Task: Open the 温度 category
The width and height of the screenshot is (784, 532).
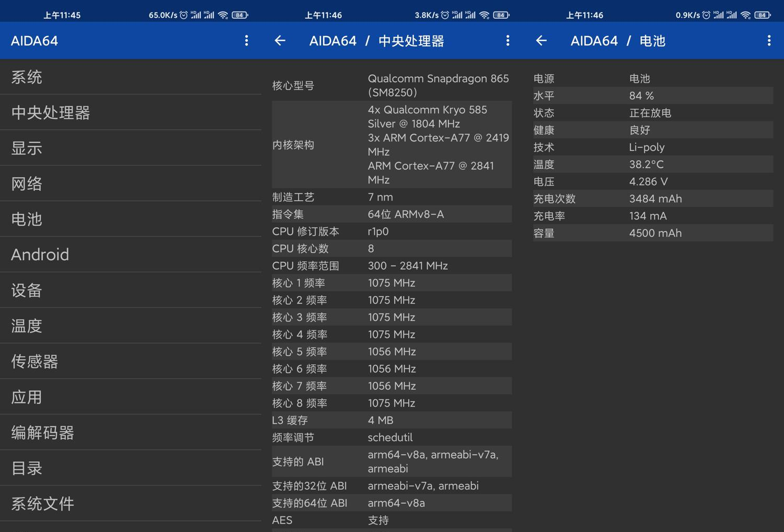Action: click(131, 326)
